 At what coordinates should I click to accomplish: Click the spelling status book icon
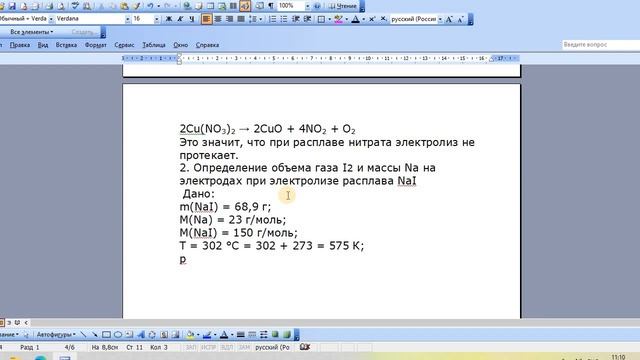[304, 347]
